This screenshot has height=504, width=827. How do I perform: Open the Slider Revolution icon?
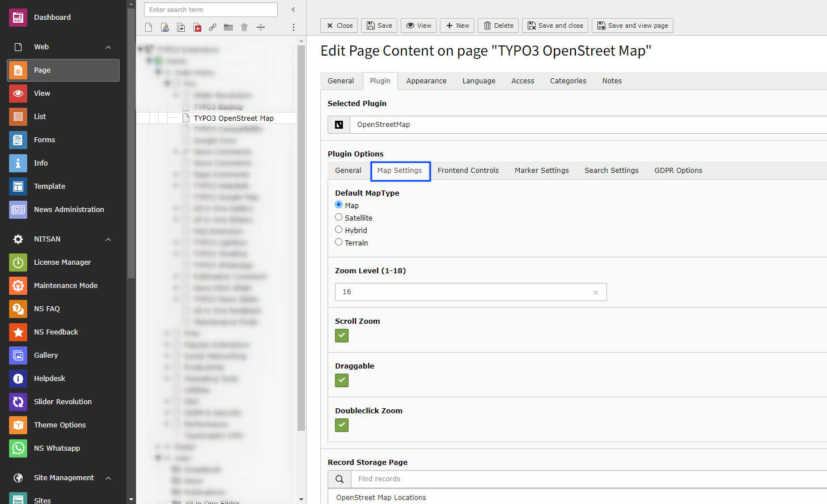pos(18,402)
